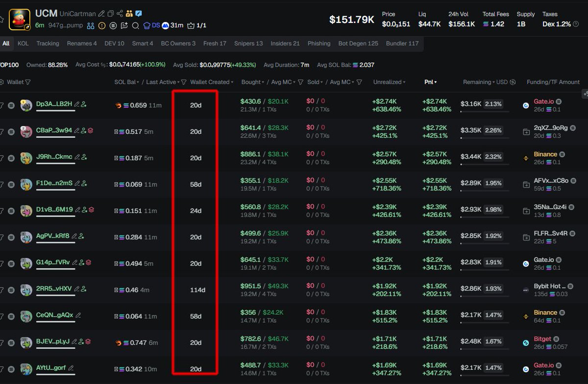Toggle the filter funnel next to Wallet header
Image resolution: width=588 pixels, height=384 pixels.
click(x=28, y=82)
